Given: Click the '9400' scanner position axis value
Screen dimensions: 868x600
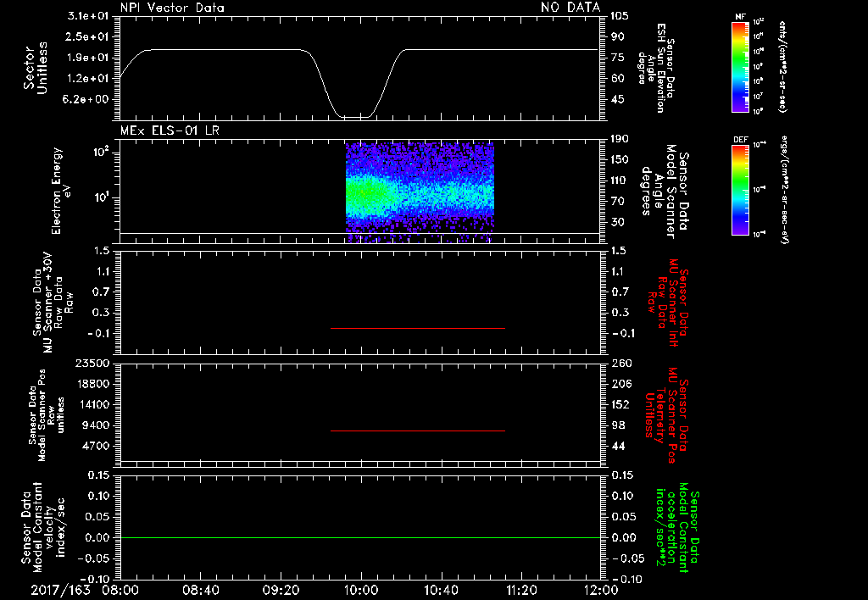Looking at the screenshot, I should click(x=95, y=425).
